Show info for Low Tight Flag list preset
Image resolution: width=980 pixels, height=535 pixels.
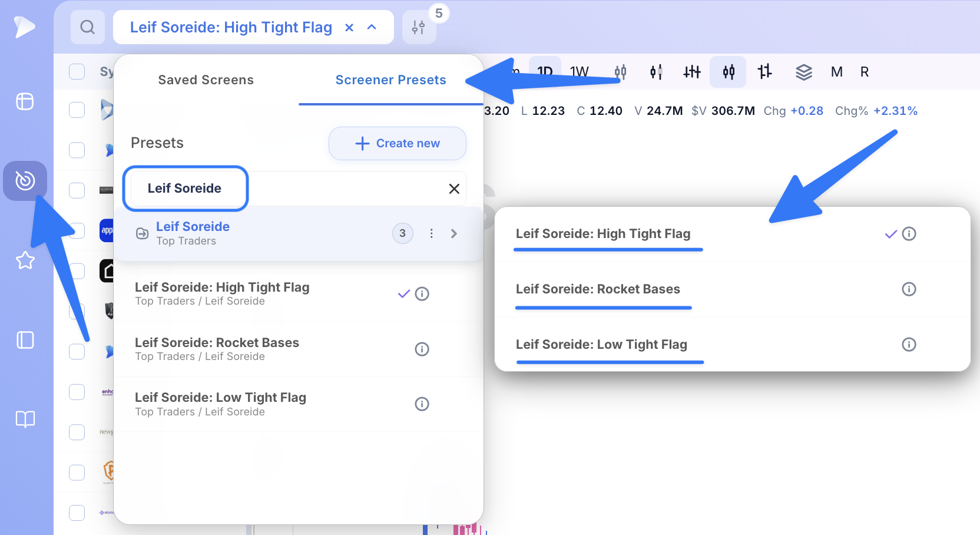click(x=422, y=404)
